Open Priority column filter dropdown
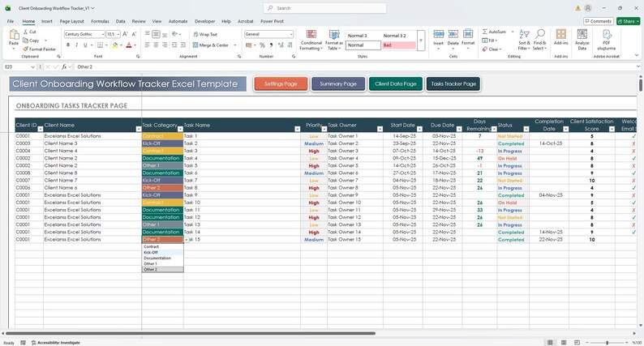 click(324, 129)
